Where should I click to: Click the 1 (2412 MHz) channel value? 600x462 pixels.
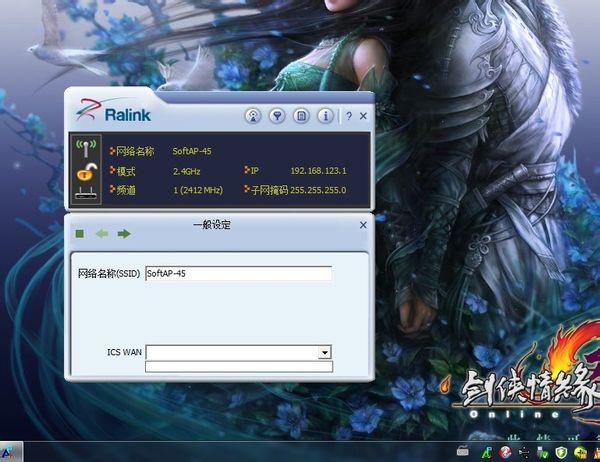coord(198,190)
